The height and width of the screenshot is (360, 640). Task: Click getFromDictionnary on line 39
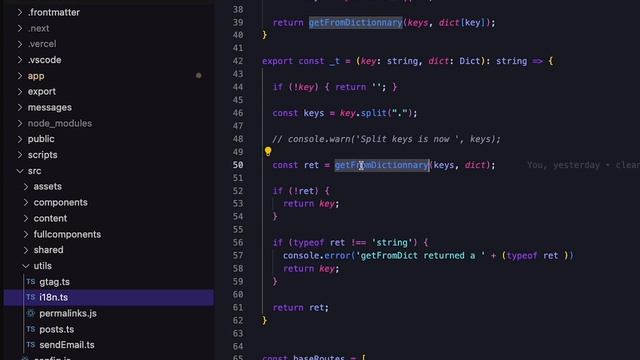[356, 22]
